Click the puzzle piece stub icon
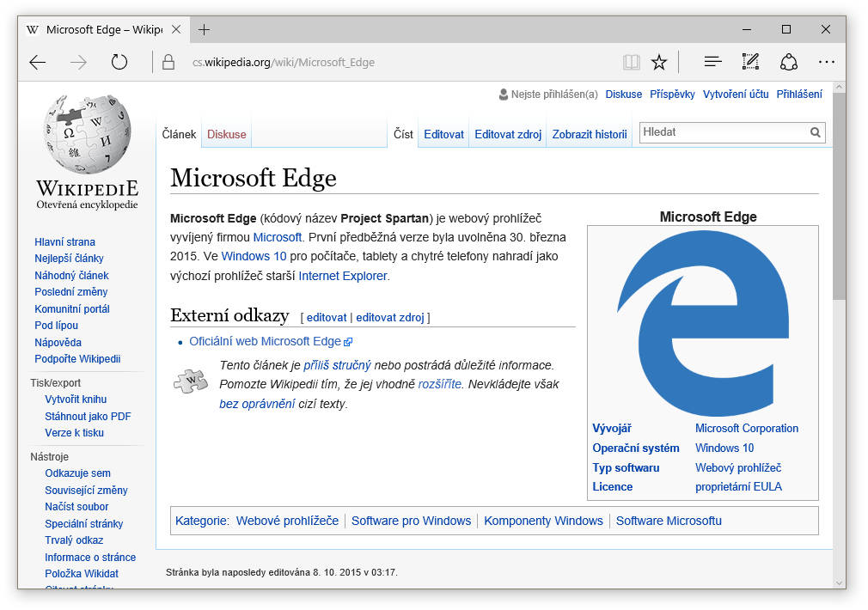 tap(191, 381)
